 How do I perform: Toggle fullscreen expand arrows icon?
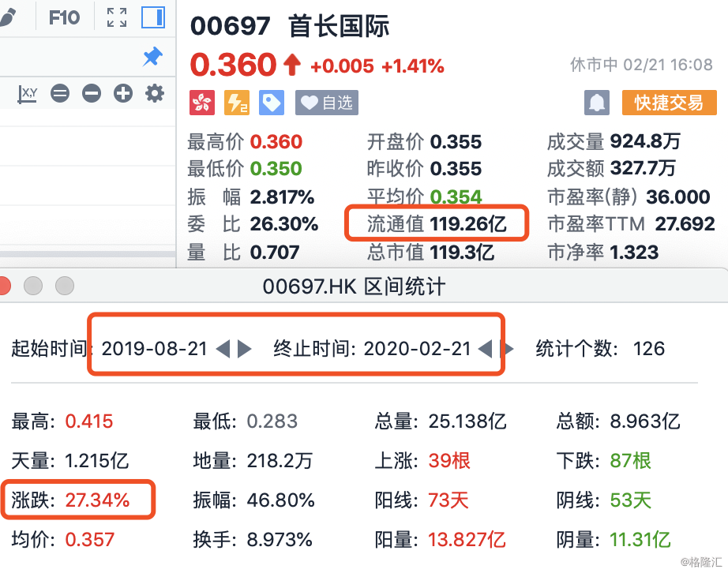(117, 17)
